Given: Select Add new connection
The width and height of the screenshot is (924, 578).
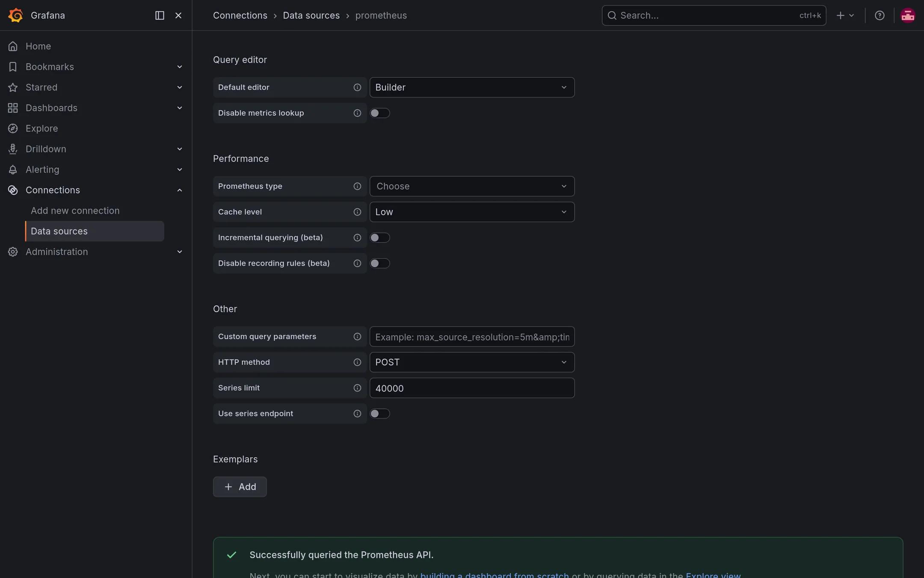Looking at the screenshot, I should pos(75,211).
